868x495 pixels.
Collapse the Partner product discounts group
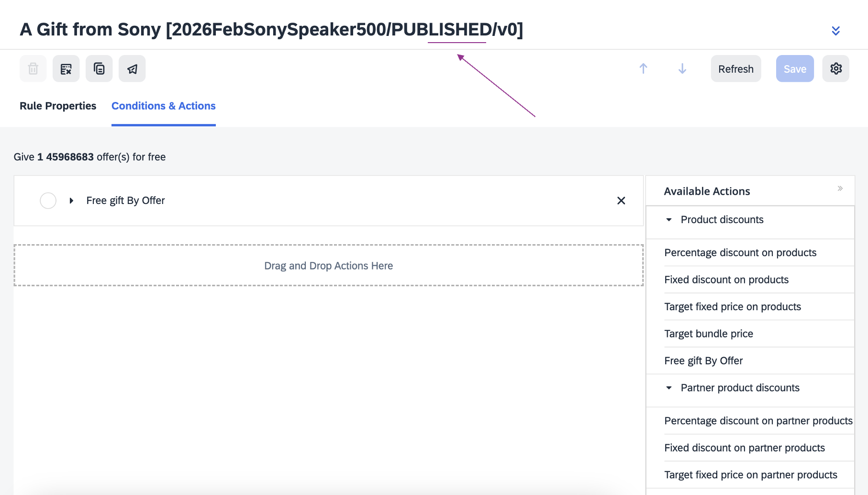pos(669,388)
